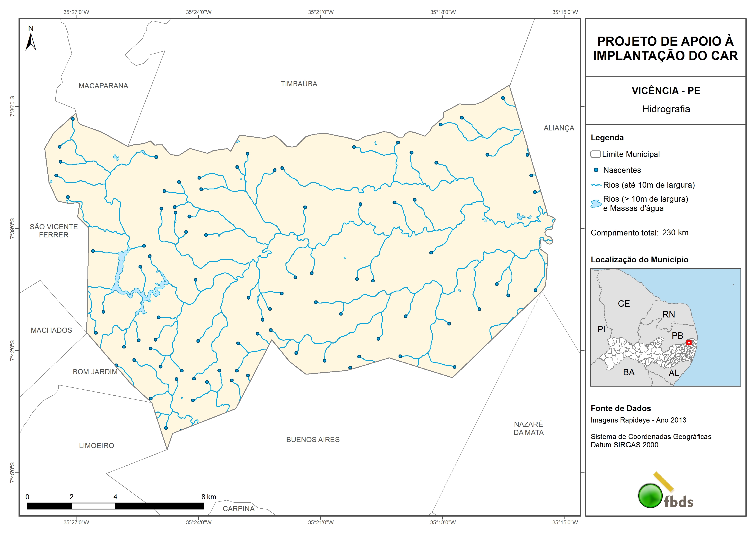Click the TIMBAÚBA municipality label

click(299, 84)
